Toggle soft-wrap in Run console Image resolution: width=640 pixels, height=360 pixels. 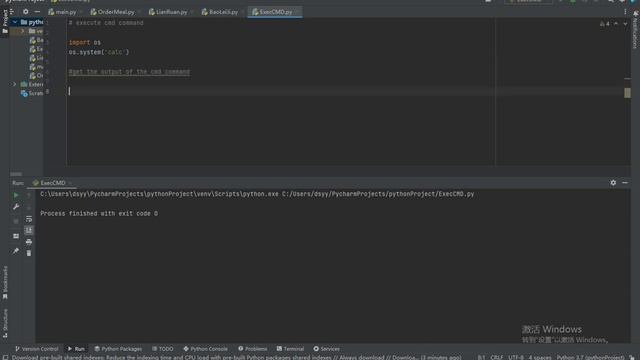[x=29, y=219]
